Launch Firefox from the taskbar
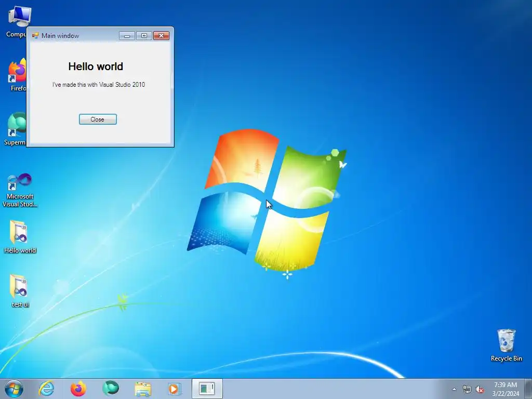532x399 pixels. pyautogui.click(x=78, y=389)
